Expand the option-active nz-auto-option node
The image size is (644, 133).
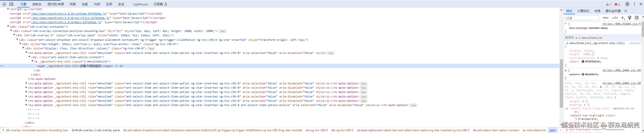(x=26, y=105)
